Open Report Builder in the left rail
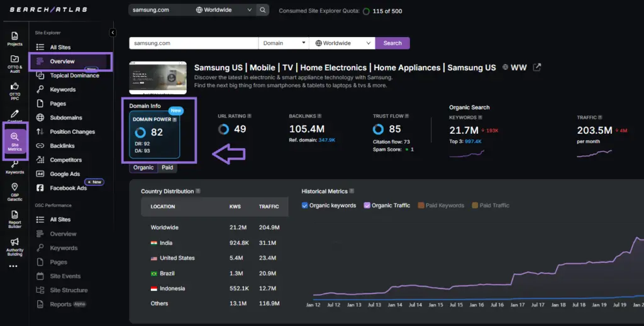This screenshot has width=644, height=326. tap(15, 219)
